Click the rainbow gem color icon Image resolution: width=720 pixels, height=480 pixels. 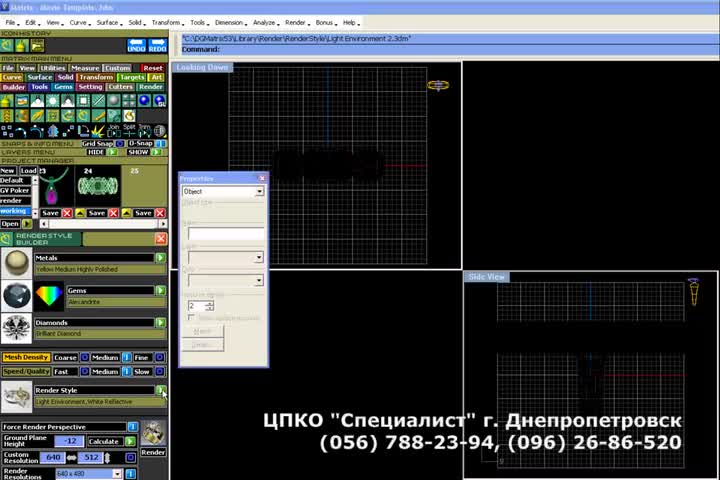(x=49, y=295)
